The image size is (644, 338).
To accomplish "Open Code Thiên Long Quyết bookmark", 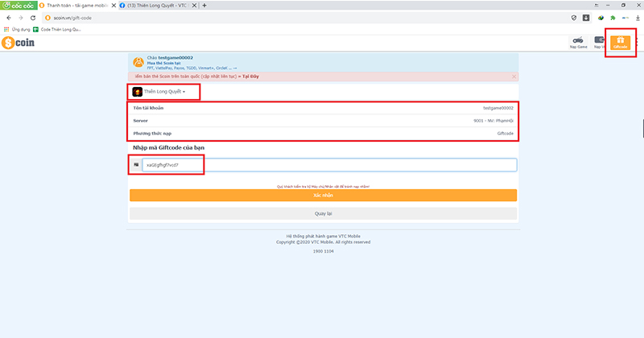I will click(56, 30).
